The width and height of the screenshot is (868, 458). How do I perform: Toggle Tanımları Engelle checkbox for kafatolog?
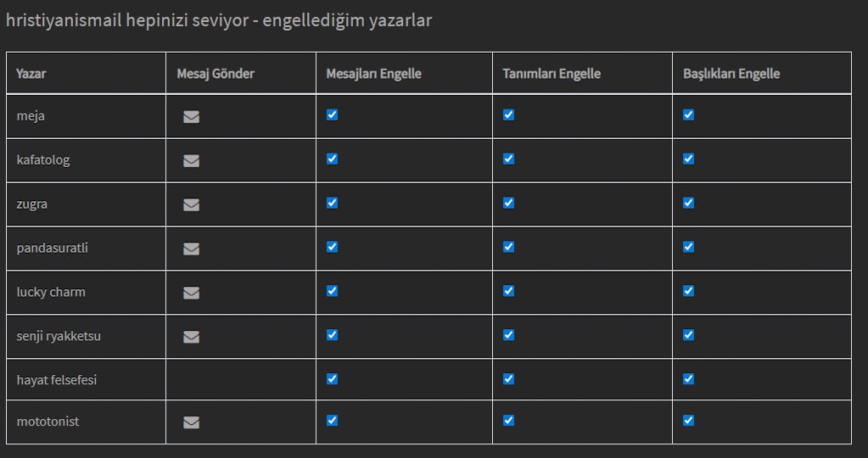pos(508,159)
